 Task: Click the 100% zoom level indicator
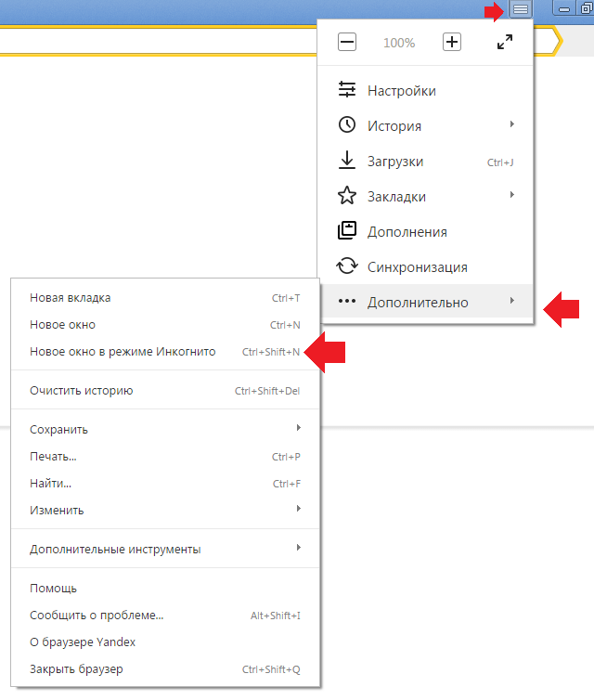399,43
